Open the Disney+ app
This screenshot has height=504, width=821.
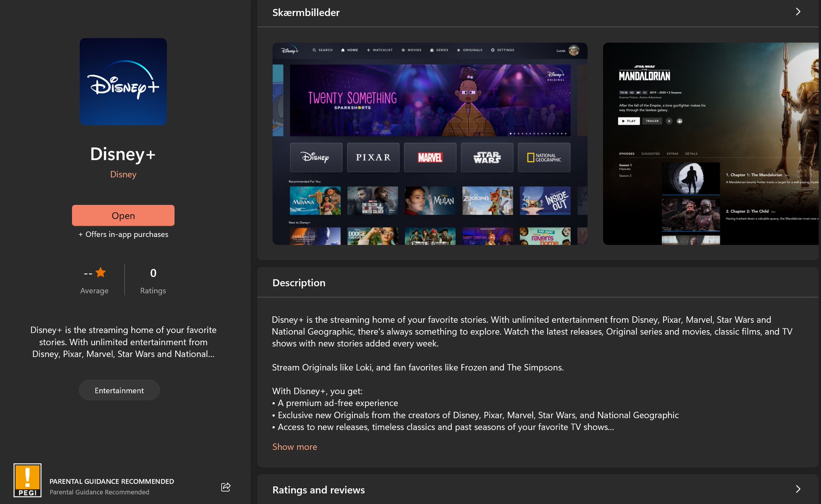pyautogui.click(x=123, y=215)
